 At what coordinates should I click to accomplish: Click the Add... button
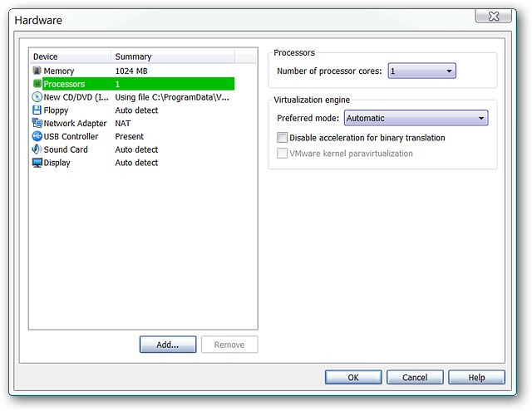pos(168,345)
